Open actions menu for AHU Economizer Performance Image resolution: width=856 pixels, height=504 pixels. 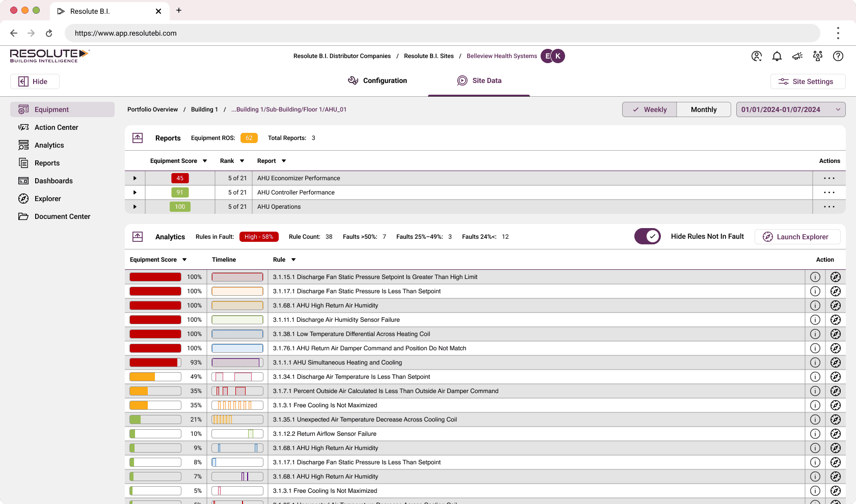click(829, 178)
